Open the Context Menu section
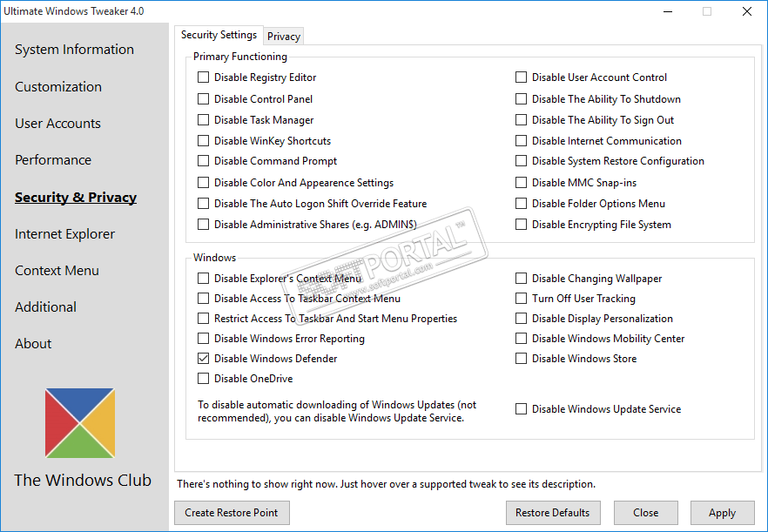The image size is (768, 532). (57, 271)
